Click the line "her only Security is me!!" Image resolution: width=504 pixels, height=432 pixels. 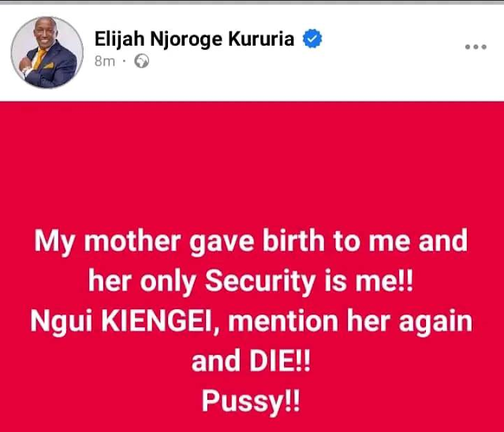(251, 281)
